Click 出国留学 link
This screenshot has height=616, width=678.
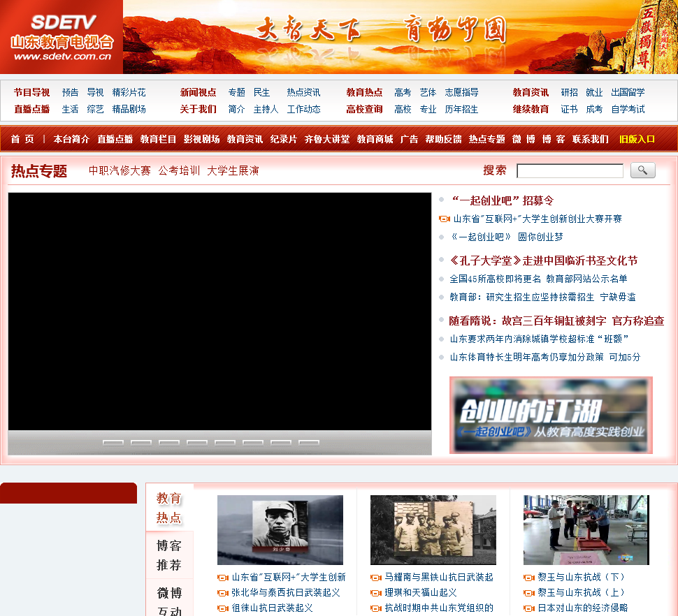[x=628, y=92]
